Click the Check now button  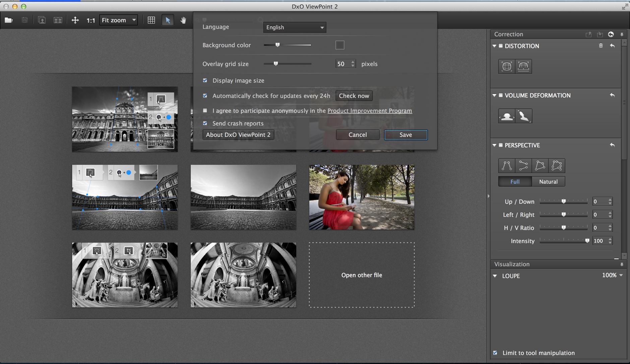point(354,96)
